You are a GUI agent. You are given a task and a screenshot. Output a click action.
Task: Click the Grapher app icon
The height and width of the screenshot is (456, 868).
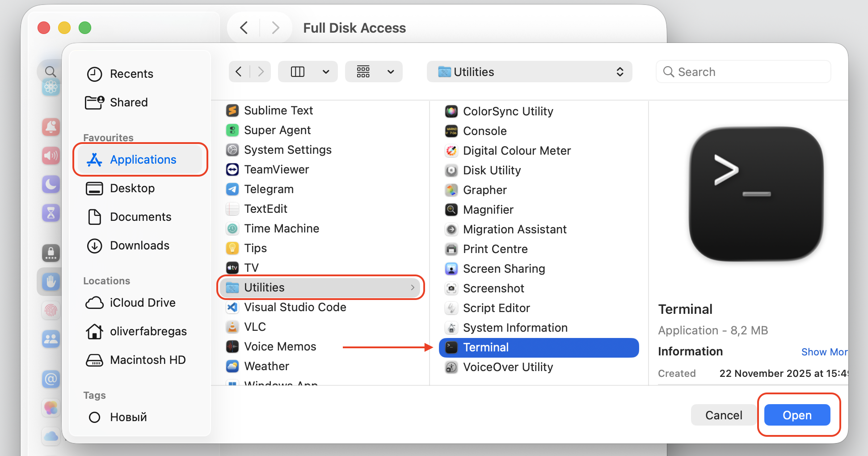point(451,190)
